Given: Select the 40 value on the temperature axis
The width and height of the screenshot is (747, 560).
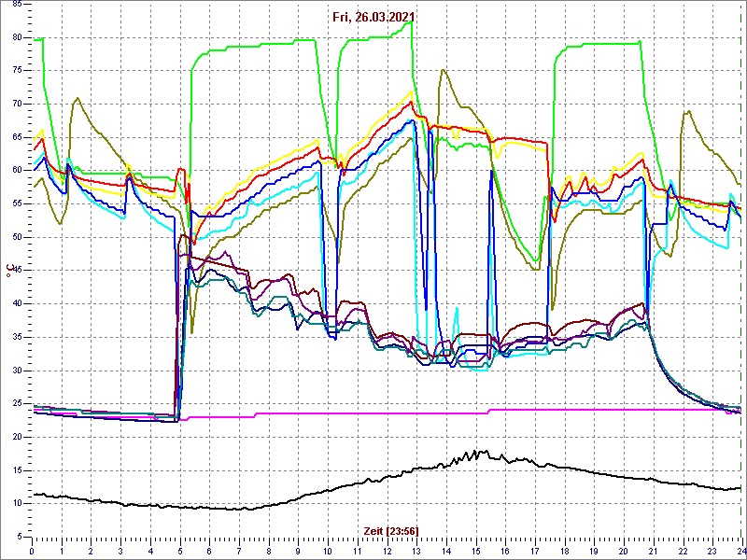Looking at the screenshot, I should pyautogui.click(x=16, y=304).
